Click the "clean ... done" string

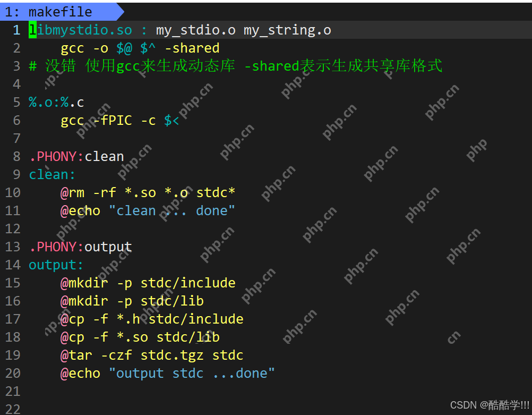172,210
